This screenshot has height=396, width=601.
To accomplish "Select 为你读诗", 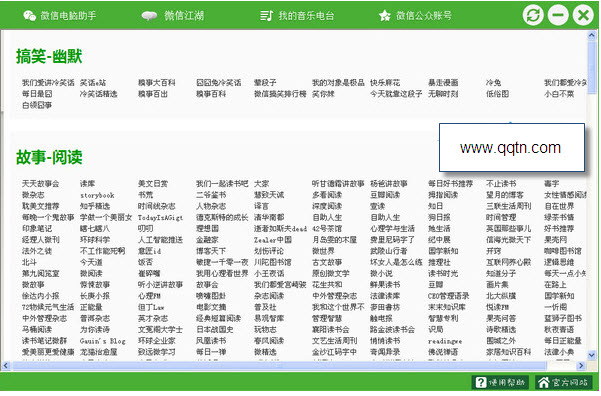I will [x=95, y=330].
